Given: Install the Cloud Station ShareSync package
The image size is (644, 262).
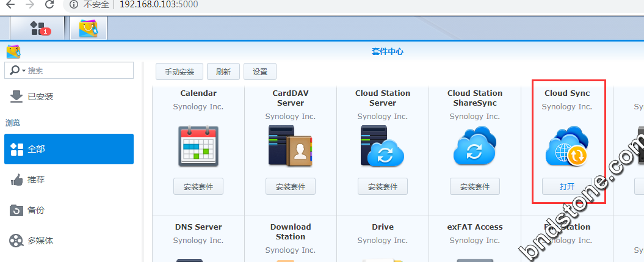Looking at the screenshot, I should click(475, 186).
